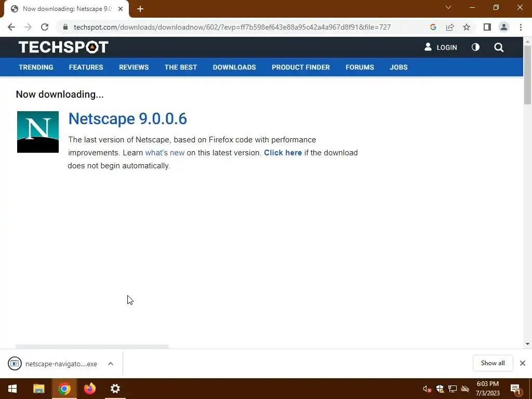Open the Windows Start menu
Screen dimensions: 532x399
(x=12, y=389)
